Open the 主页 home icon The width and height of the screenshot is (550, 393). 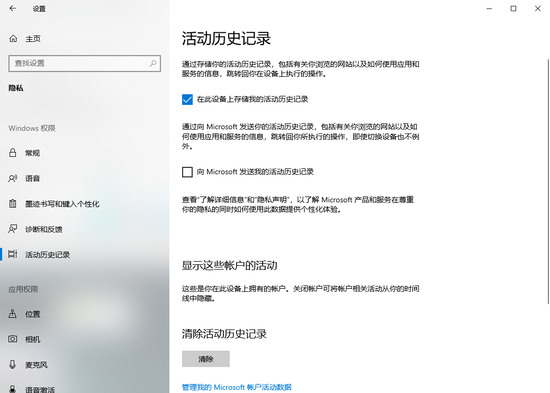(x=13, y=38)
